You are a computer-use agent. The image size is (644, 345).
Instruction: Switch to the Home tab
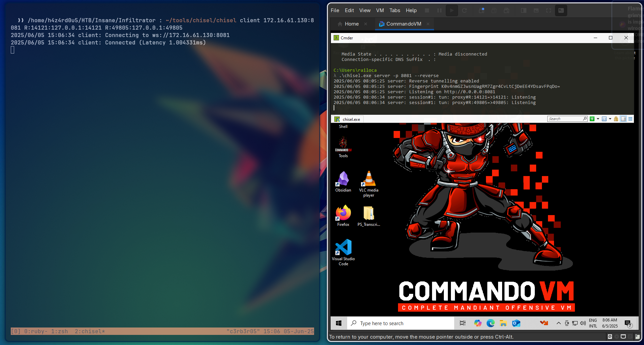[351, 24]
